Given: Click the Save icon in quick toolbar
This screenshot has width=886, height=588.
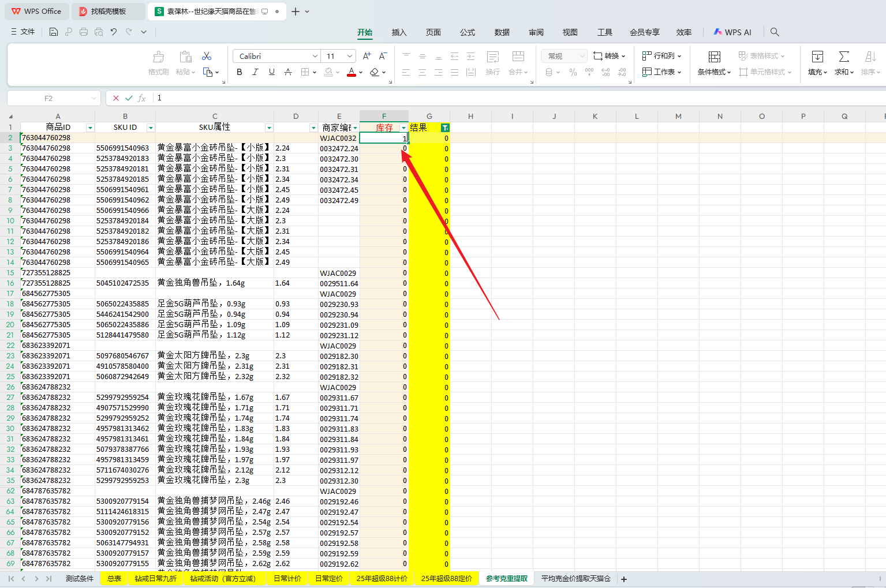Looking at the screenshot, I should (54, 32).
